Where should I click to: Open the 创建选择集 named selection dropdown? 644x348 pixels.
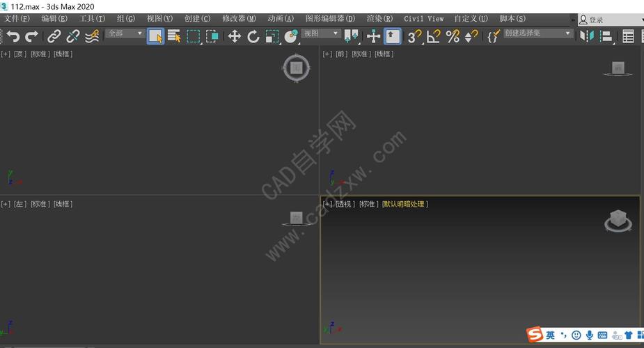coord(538,33)
